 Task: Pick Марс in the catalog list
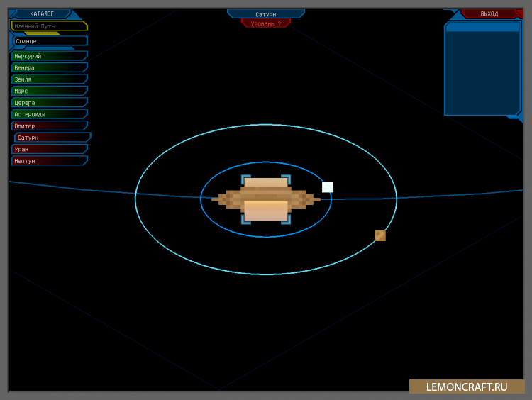click(48, 91)
